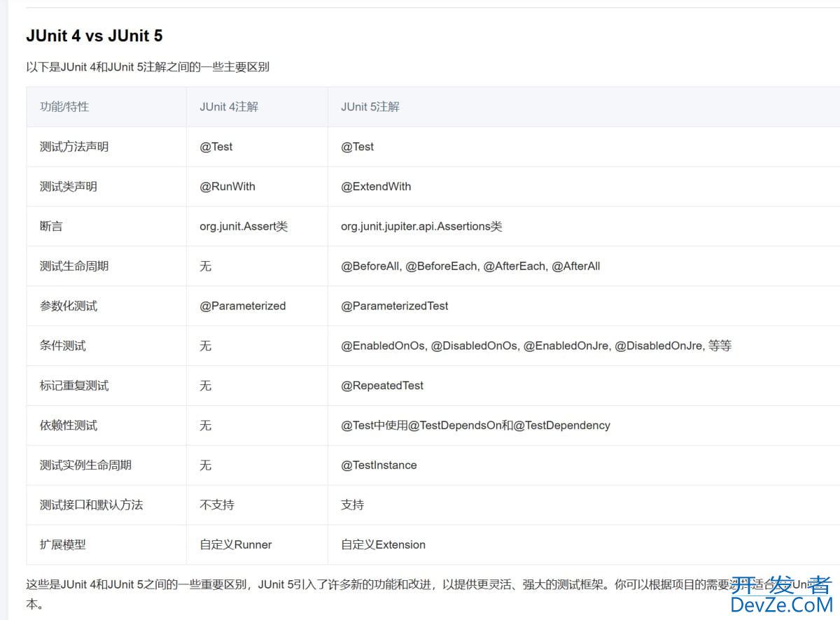Click the @EnabledOnOs conditional annotations cell

point(535,346)
